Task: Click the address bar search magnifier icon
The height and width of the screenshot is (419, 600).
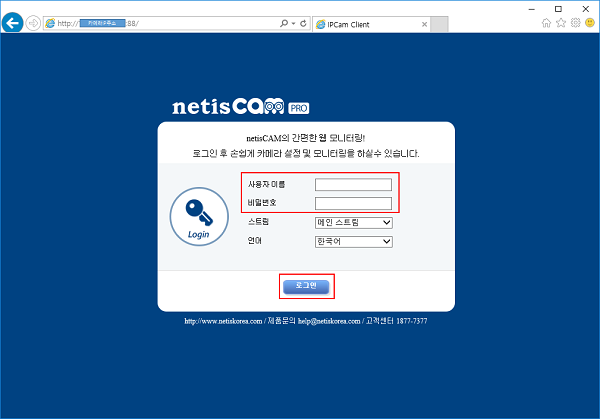Action: point(284,23)
